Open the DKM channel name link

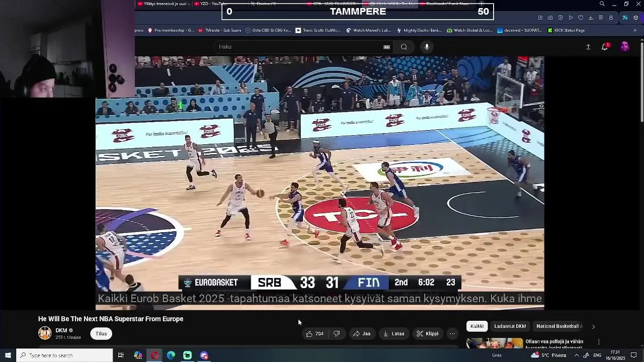[x=61, y=330]
